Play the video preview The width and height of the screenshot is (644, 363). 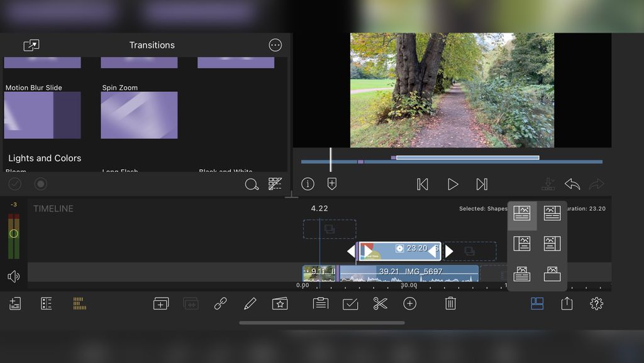[452, 184]
